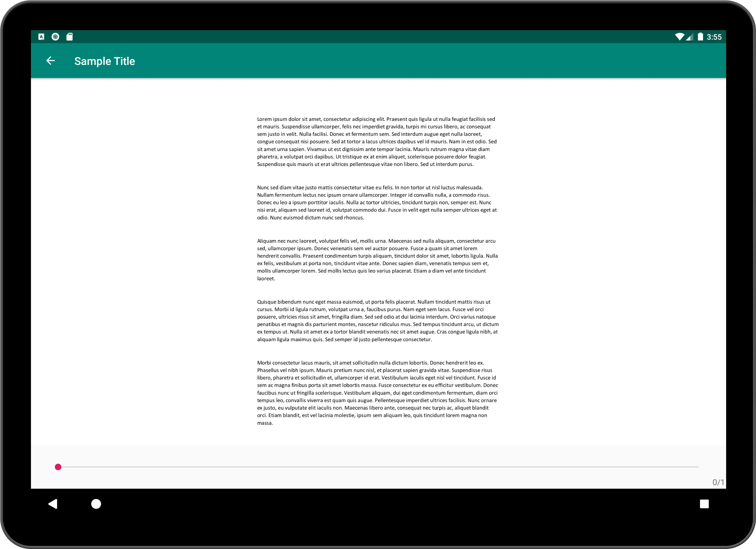Drag the red seek slider control
The image size is (756, 549).
[x=58, y=467]
